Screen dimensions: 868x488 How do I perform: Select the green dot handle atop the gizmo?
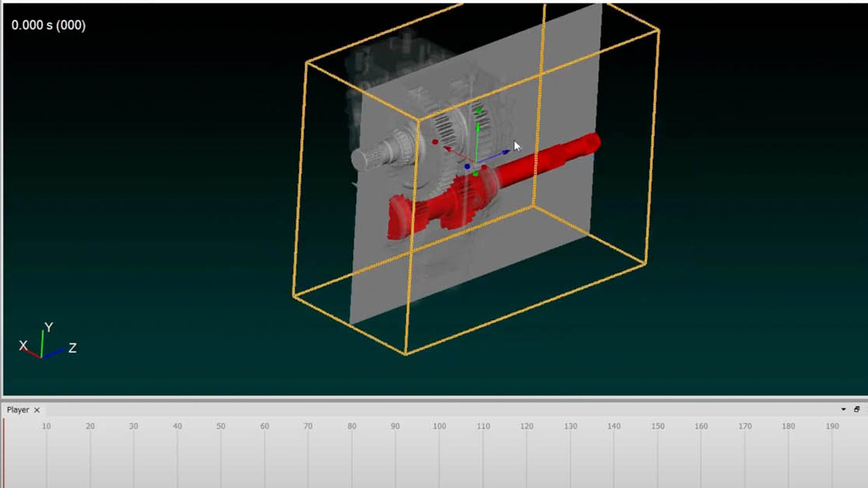pyautogui.click(x=479, y=110)
